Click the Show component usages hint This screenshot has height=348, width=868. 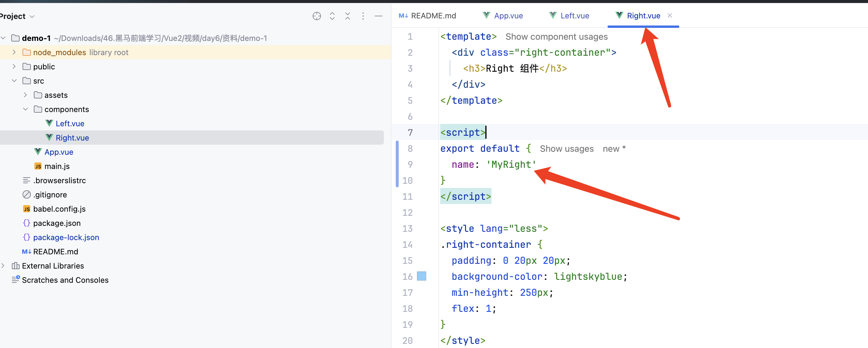(x=556, y=36)
